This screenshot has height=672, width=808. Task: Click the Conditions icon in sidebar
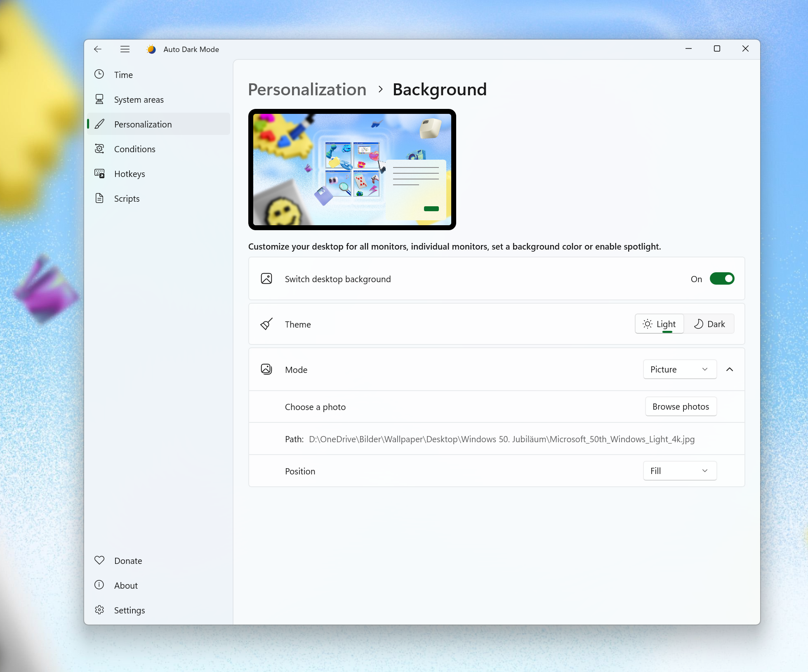pyautogui.click(x=99, y=149)
